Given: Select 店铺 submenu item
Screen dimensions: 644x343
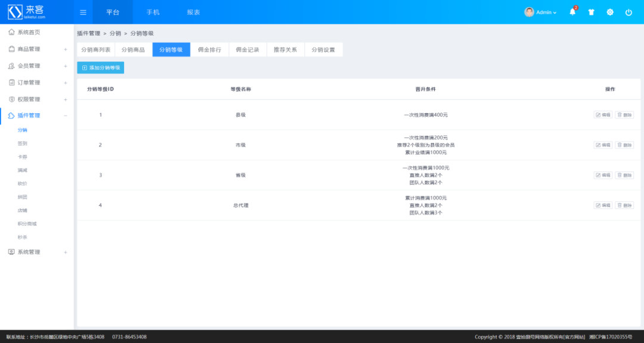Looking at the screenshot, I should point(22,210).
